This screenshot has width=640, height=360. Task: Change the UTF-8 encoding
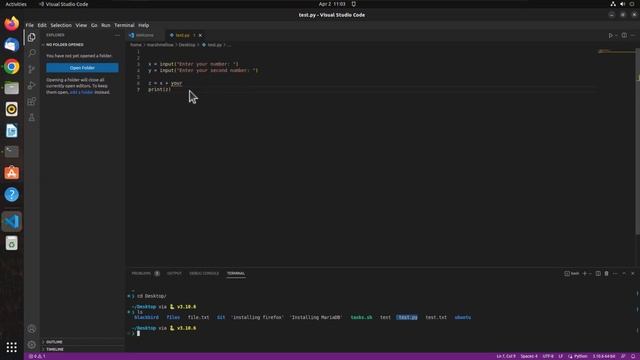click(548, 356)
